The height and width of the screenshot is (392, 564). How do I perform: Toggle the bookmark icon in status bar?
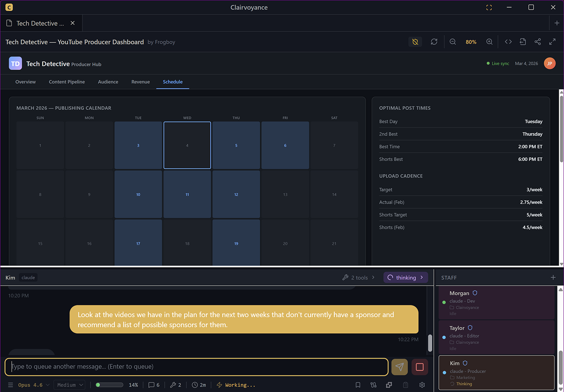coord(358,385)
